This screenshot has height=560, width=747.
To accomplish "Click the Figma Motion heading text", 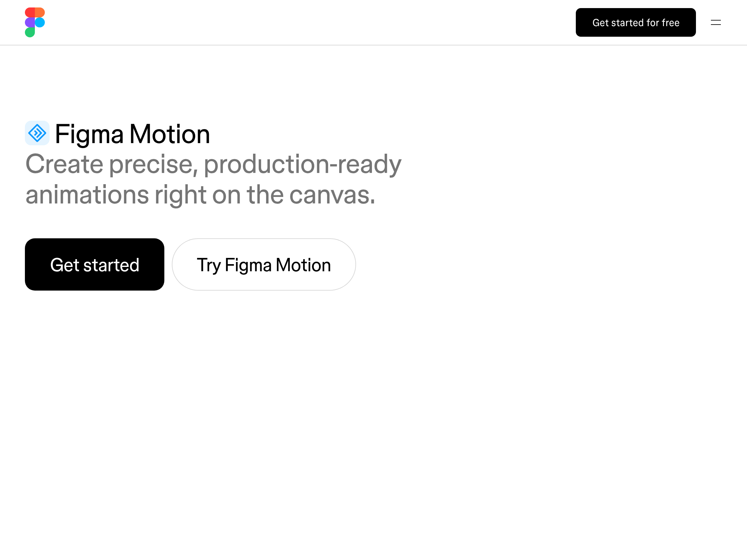I will [132, 134].
